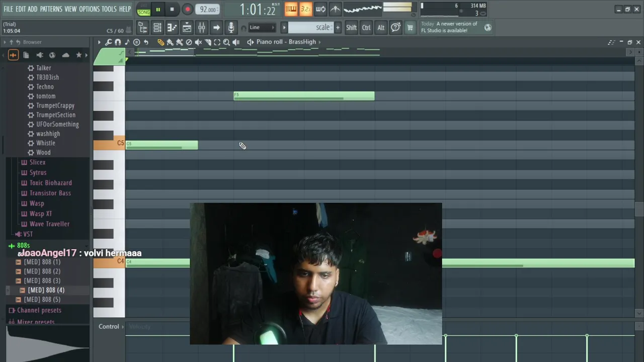Open the OPTIONS menu
The image size is (644, 362).
point(89,9)
